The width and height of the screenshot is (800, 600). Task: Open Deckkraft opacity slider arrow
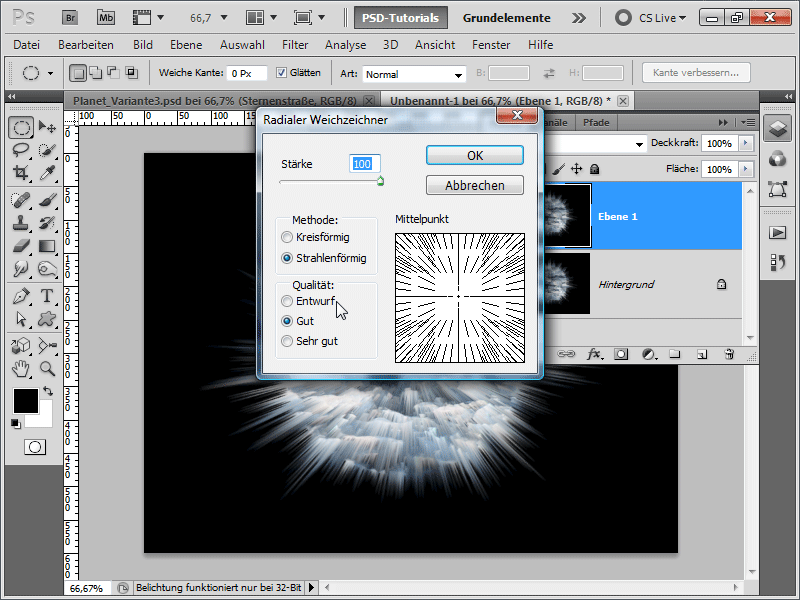pos(746,143)
